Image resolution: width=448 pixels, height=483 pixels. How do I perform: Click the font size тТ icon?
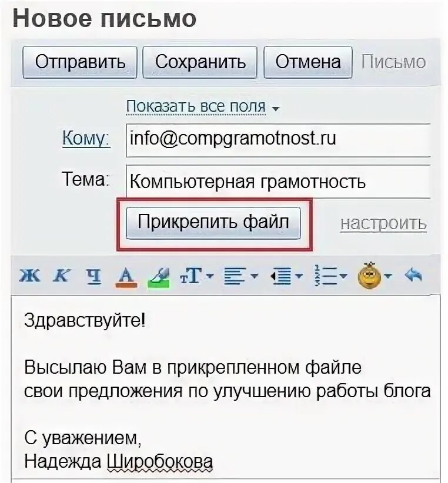tap(191, 275)
